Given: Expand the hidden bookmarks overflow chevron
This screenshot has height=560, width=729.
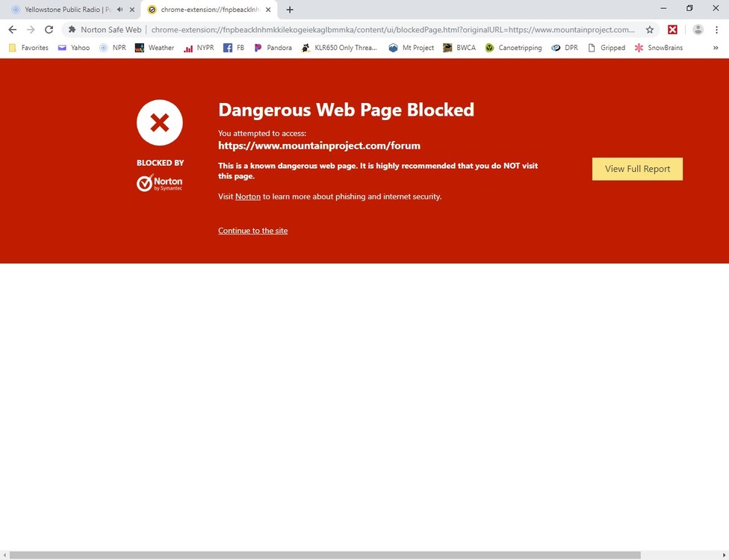Looking at the screenshot, I should (716, 47).
